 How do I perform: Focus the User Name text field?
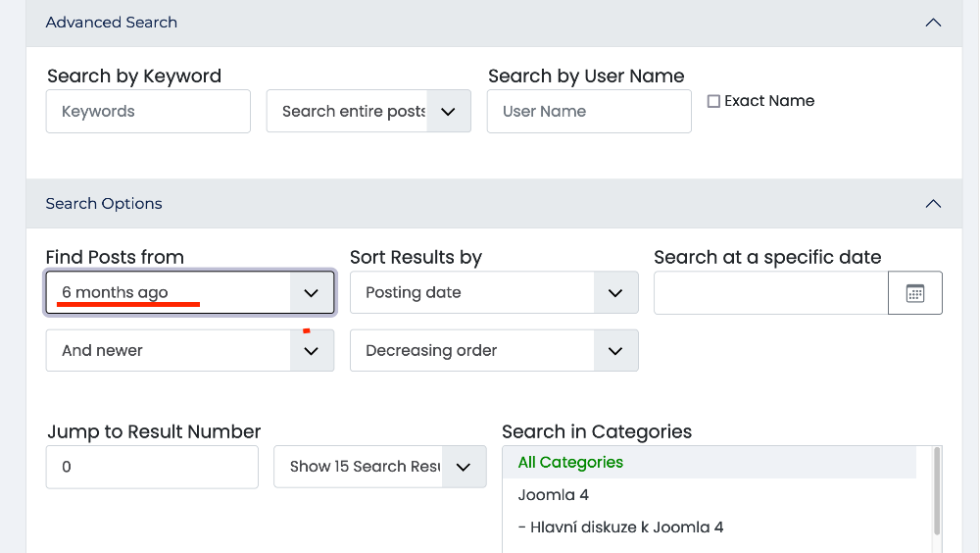pos(588,112)
